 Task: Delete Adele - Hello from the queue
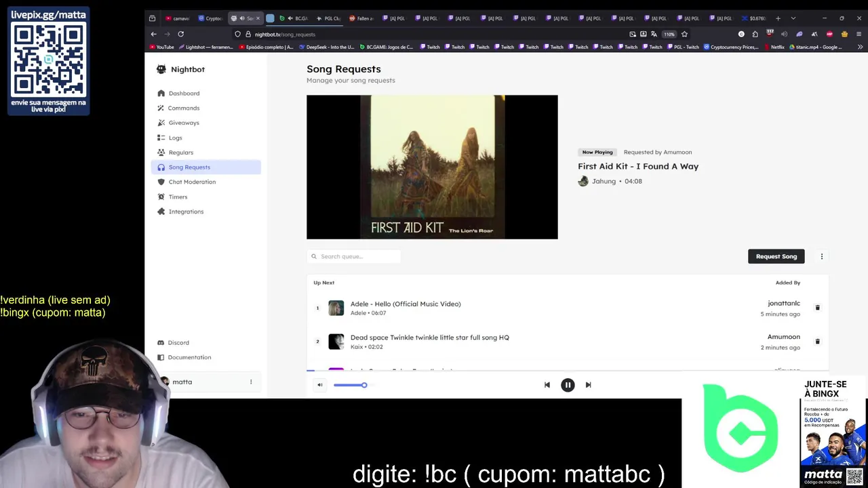coord(817,308)
